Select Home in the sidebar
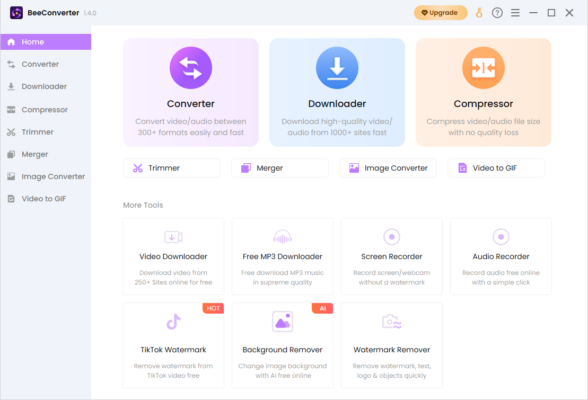The image size is (588, 400). click(x=45, y=42)
